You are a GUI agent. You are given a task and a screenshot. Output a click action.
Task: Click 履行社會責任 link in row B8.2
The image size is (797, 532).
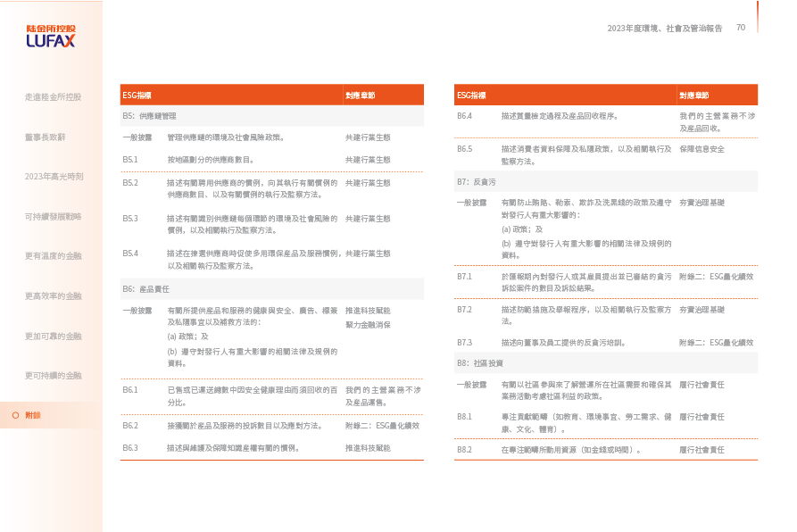point(702,450)
